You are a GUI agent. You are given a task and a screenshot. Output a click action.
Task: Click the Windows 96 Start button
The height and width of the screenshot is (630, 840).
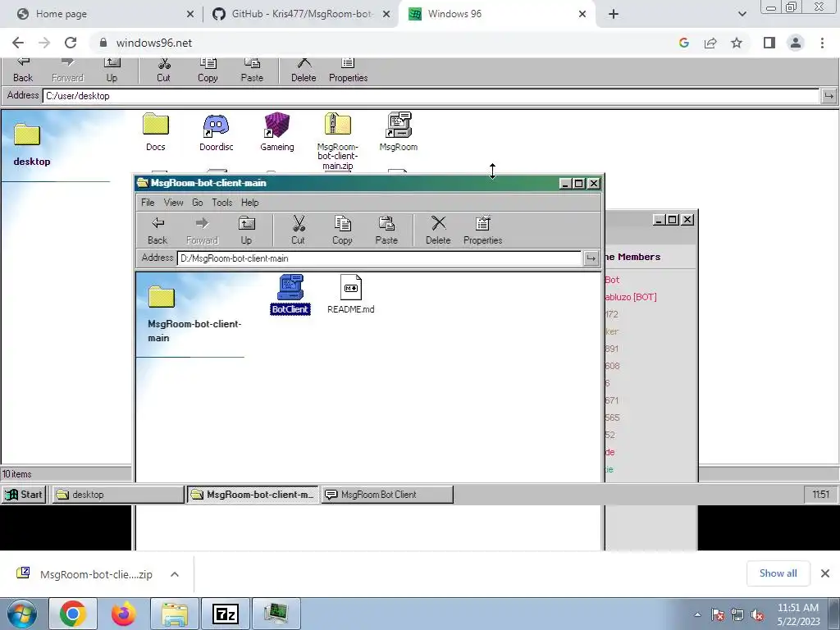point(24,495)
